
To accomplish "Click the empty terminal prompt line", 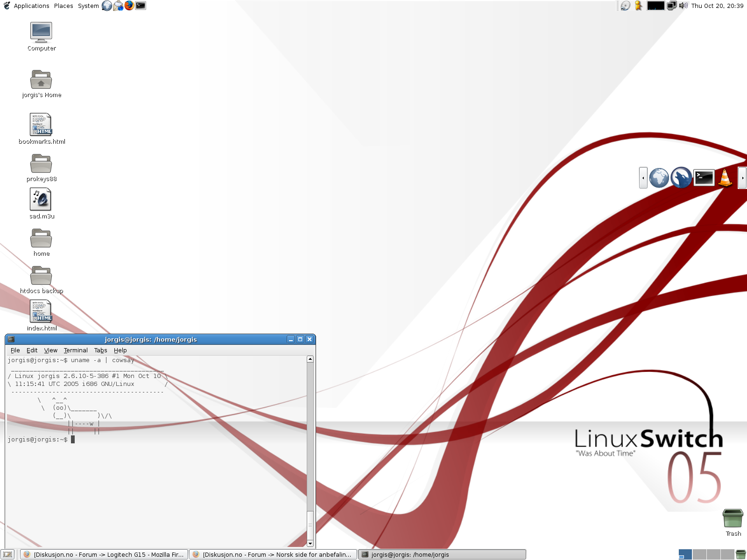I will (41, 440).
